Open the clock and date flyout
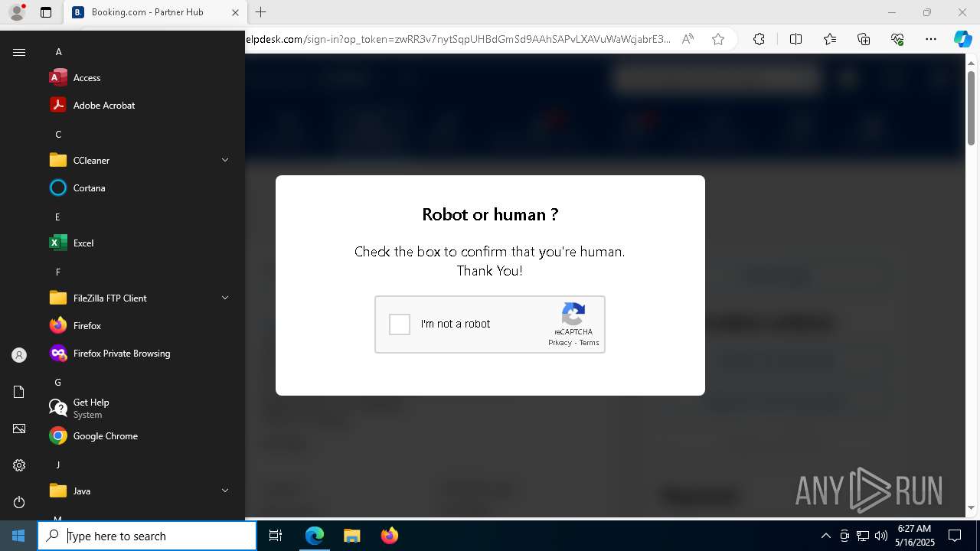Image resolution: width=980 pixels, height=551 pixels. click(915, 536)
